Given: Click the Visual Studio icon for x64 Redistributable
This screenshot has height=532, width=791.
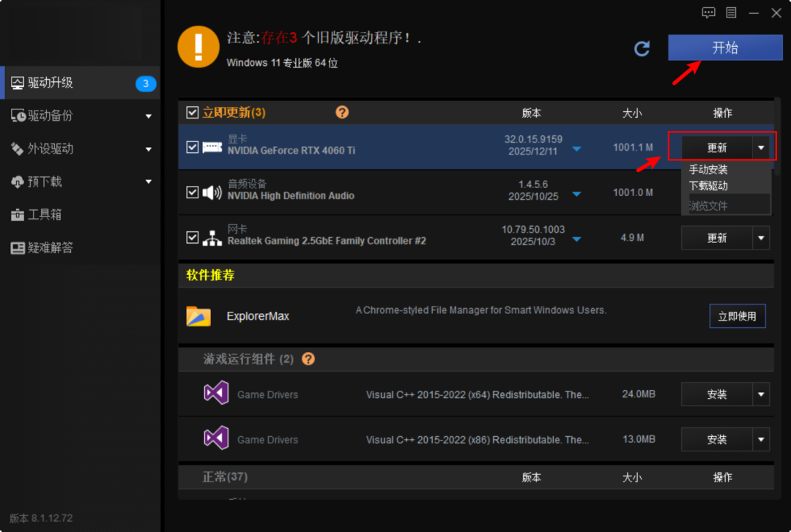Looking at the screenshot, I should tap(216, 393).
